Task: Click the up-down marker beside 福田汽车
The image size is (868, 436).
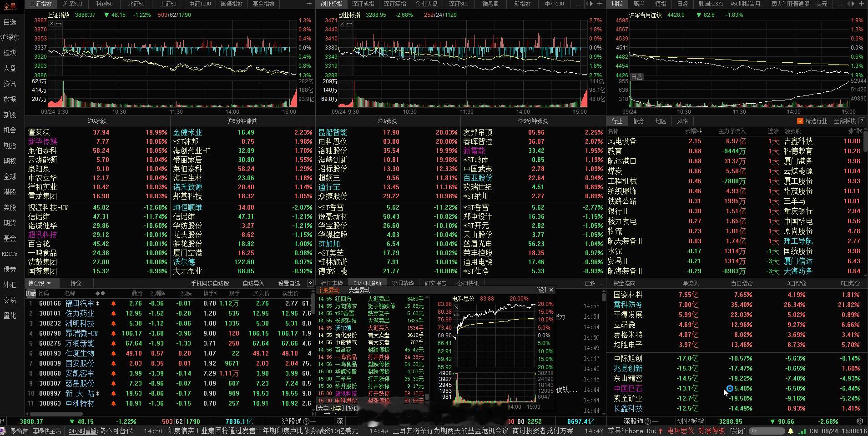Action: 98,303
